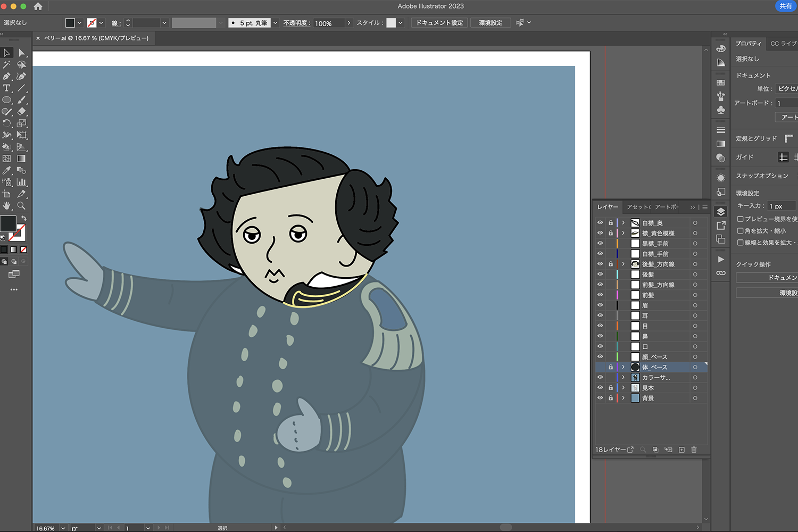Image resolution: width=798 pixels, height=532 pixels.
Task: Select the Gradient tool
Action: 21,159
